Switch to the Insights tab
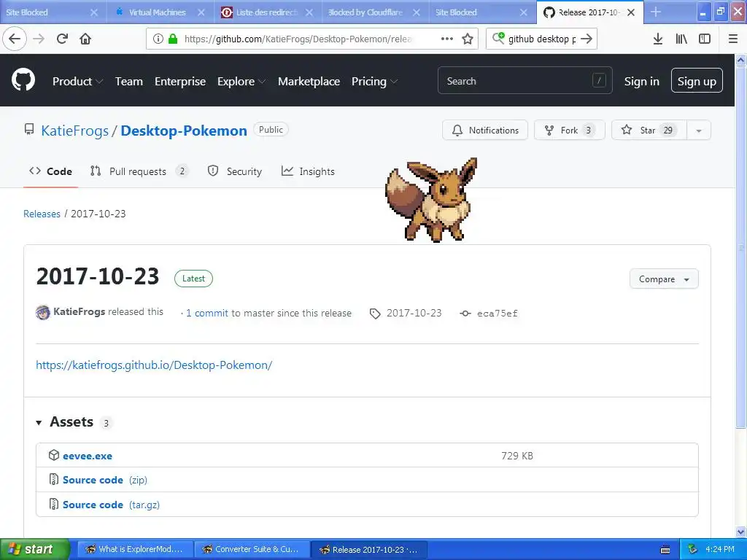 pos(308,171)
